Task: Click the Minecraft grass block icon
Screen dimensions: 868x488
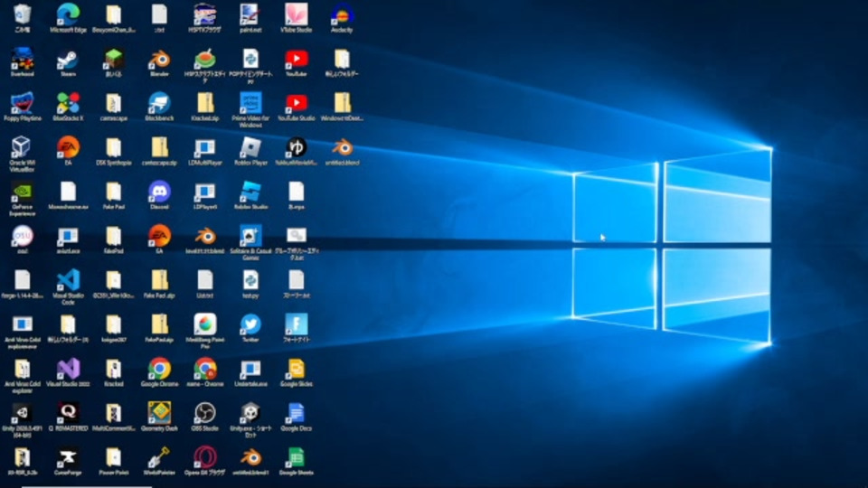Action: pyautogui.click(x=114, y=60)
